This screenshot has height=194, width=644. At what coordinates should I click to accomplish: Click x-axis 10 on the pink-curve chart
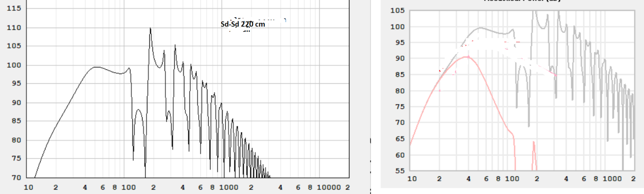(412, 179)
